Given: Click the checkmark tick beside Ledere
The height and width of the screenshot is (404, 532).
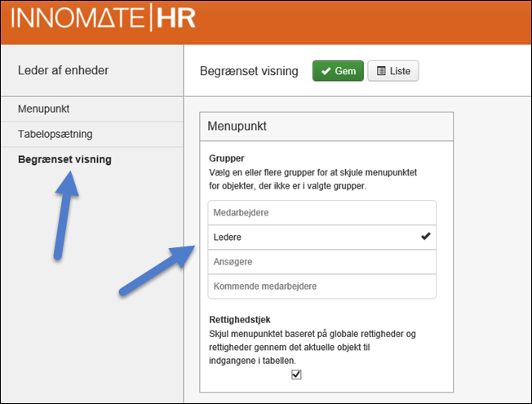Looking at the screenshot, I should pos(425,238).
